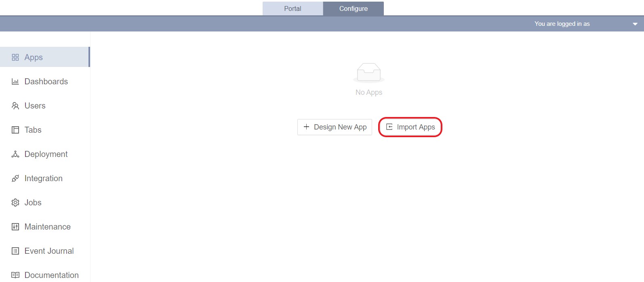
Task: Select the Maintenance sliders icon
Action: (x=15, y=227)
